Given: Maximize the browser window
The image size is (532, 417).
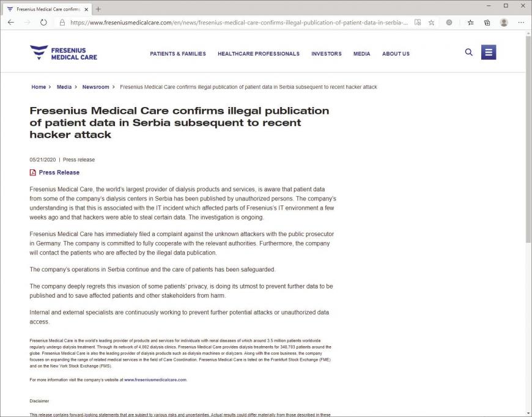Looking at the screenshot, I should pyautogui.click(x=506, y=6).
